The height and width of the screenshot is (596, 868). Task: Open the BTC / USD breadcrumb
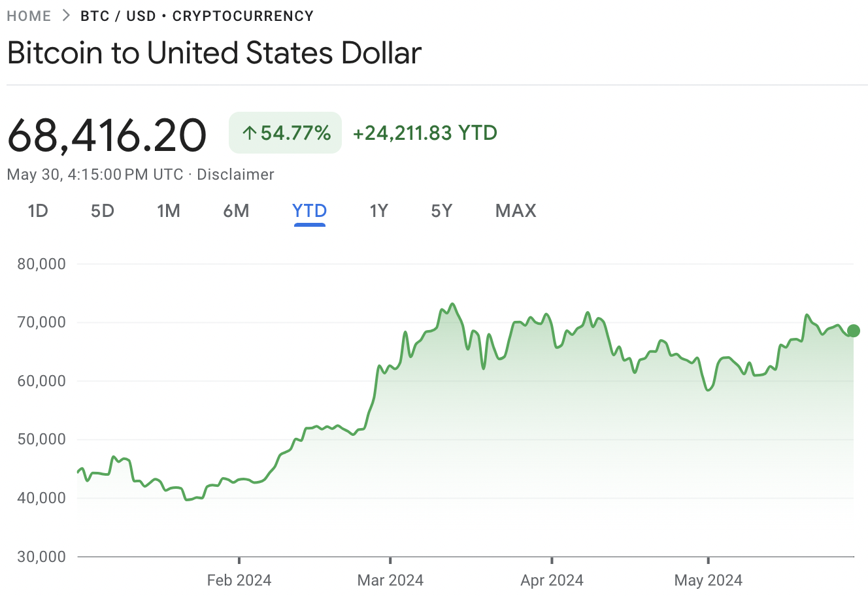click(118, 16)
